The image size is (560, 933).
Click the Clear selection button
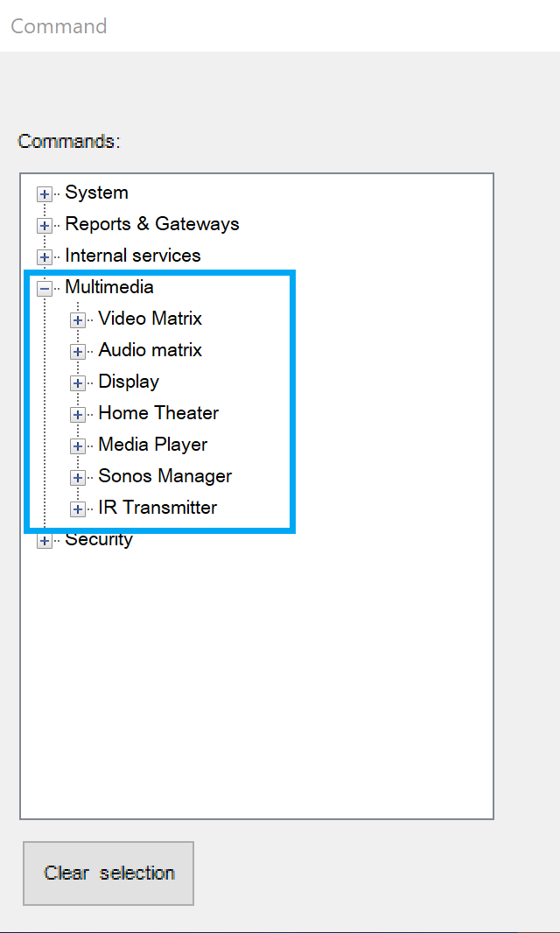coord(108,873)
